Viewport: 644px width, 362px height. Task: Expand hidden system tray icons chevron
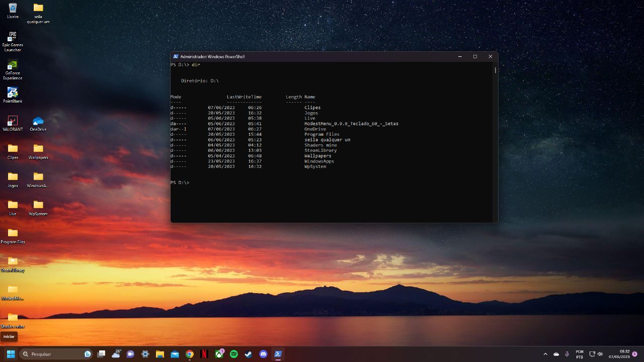tap(545, 354)
